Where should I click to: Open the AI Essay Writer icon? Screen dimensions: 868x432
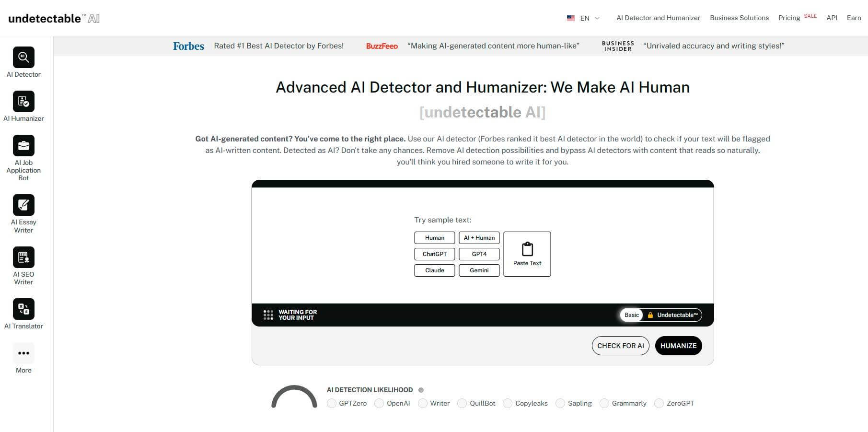pyautogui.click(x=23, y=205)
